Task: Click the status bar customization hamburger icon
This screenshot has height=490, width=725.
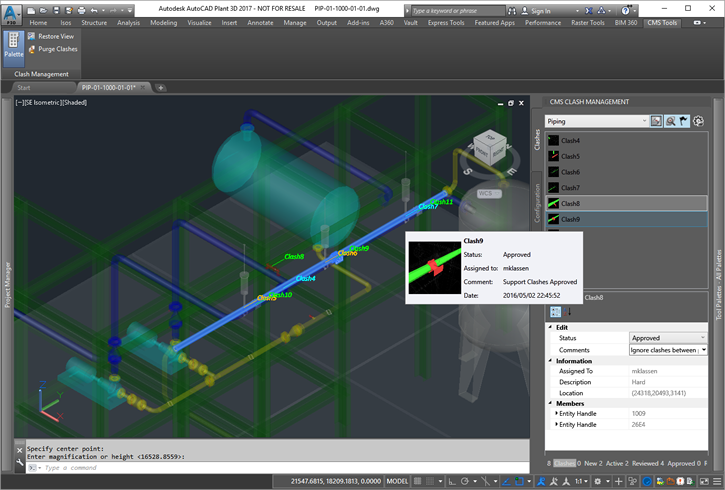Action: point(717,481)
